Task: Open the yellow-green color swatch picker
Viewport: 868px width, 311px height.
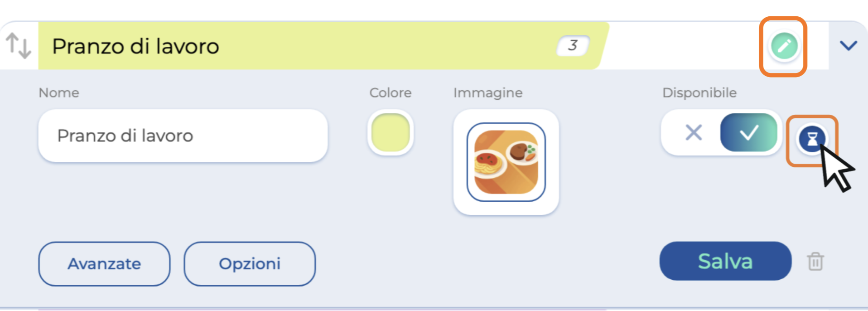Action: point(391,133)
